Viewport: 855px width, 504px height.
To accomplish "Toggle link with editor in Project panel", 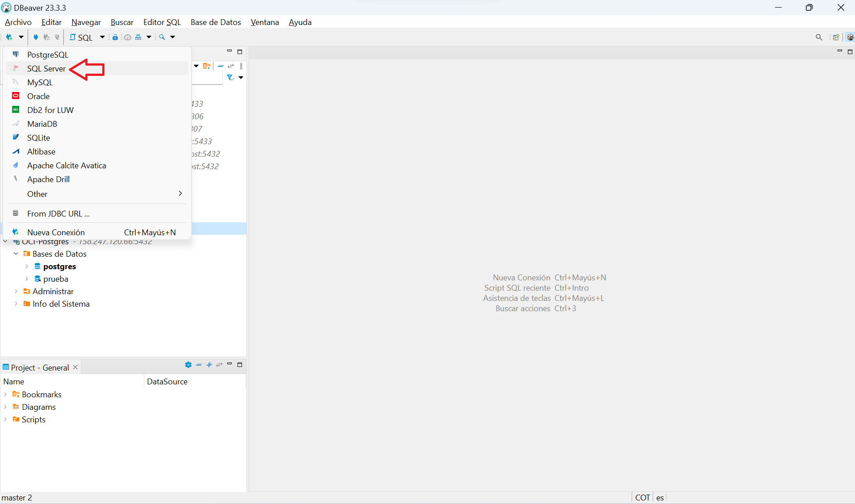I will (x=219, y=365).
